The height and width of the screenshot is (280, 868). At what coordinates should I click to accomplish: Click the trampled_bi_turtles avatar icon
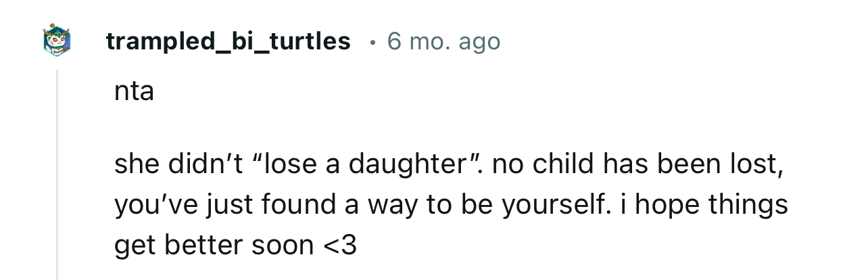click(x=57, y=41)
